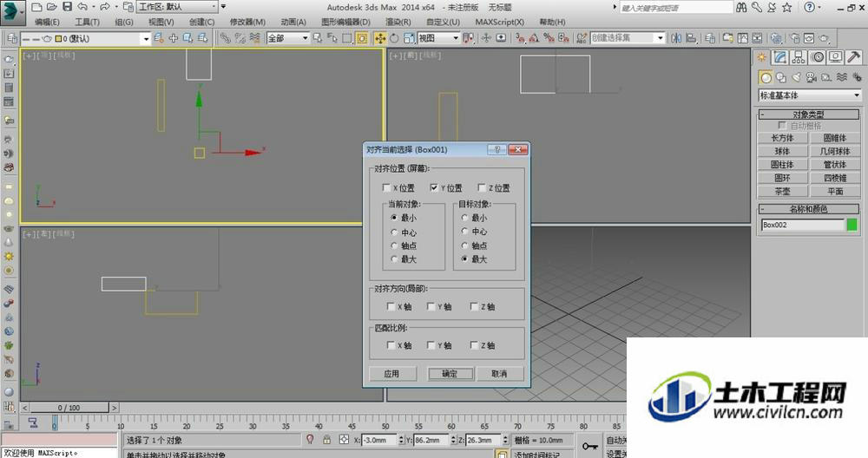Screen dimensions: 868x458
Task: Create a 长方体 box primitive
Action: click(x=782, y=138)
